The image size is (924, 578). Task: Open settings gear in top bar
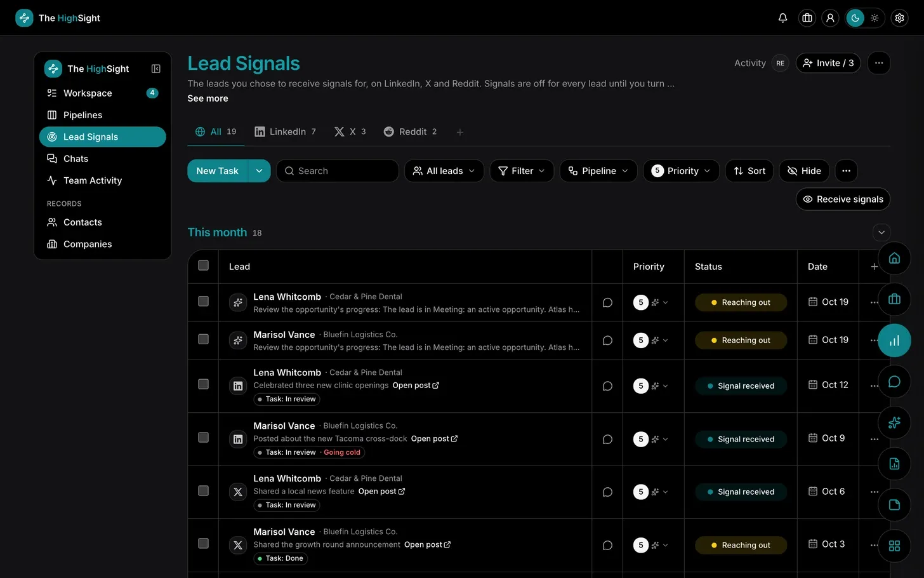[899, 18]
